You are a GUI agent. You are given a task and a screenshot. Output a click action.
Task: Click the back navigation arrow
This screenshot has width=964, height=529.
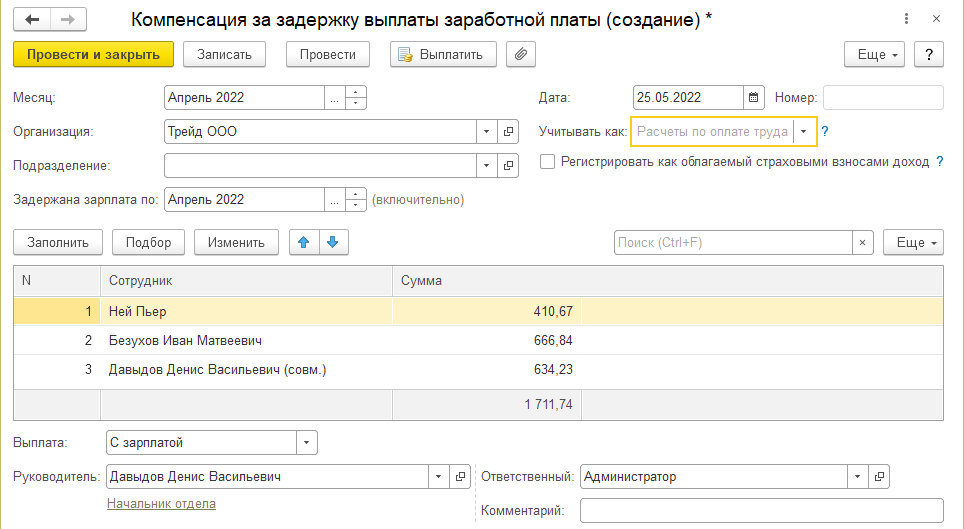click(33, 19)
